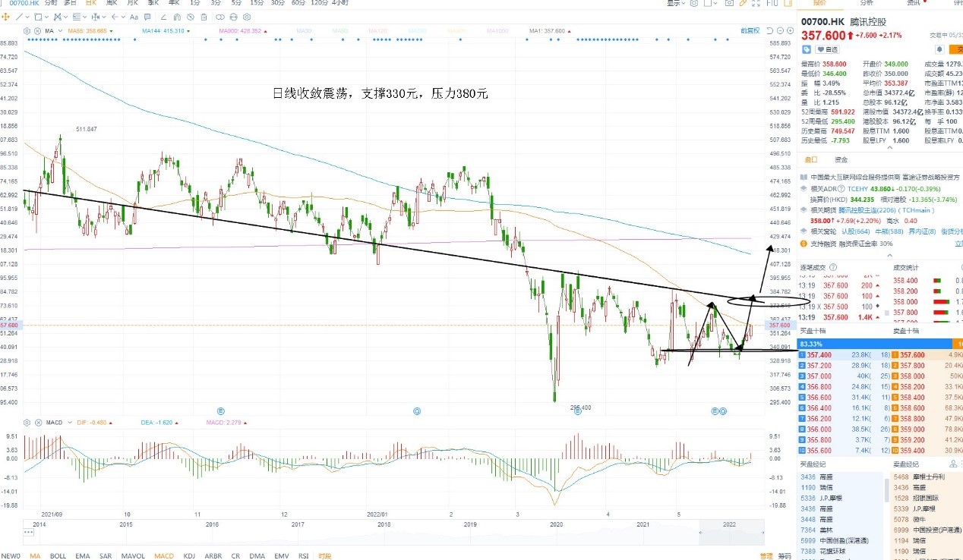963x560 pixels.
Task: Click the top-right chart settings hexagon icon
Action: click(x=693, y=4)
